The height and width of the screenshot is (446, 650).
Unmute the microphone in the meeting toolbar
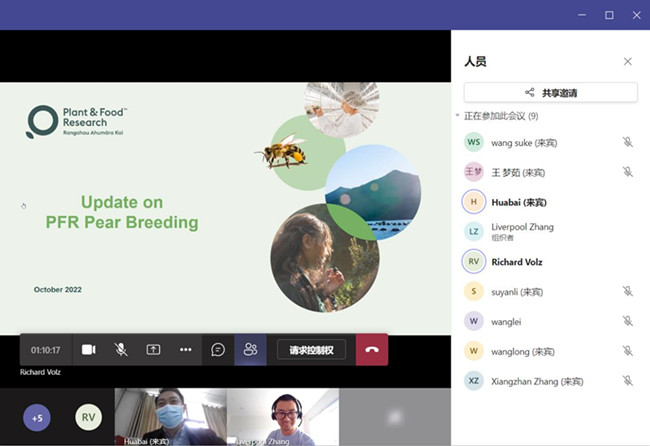(121, 350)
